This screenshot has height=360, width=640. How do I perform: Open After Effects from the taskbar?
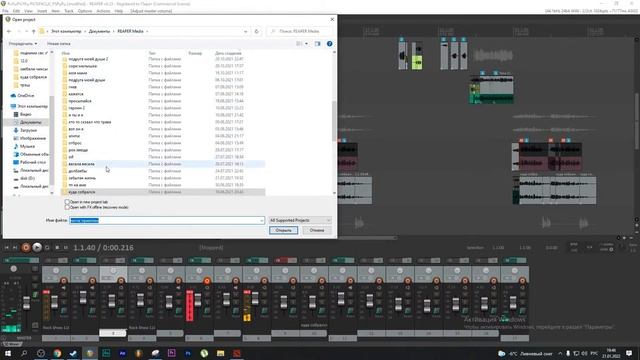[x=122, y=353]
